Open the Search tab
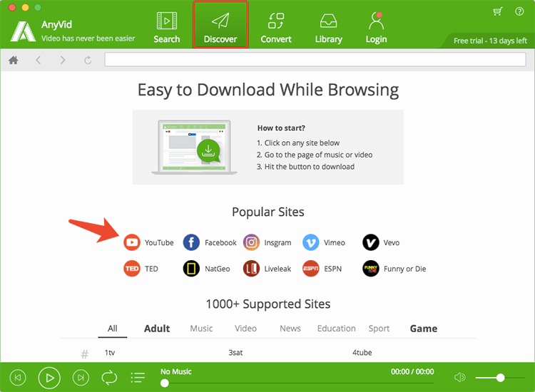 click(x=166, y=27)
